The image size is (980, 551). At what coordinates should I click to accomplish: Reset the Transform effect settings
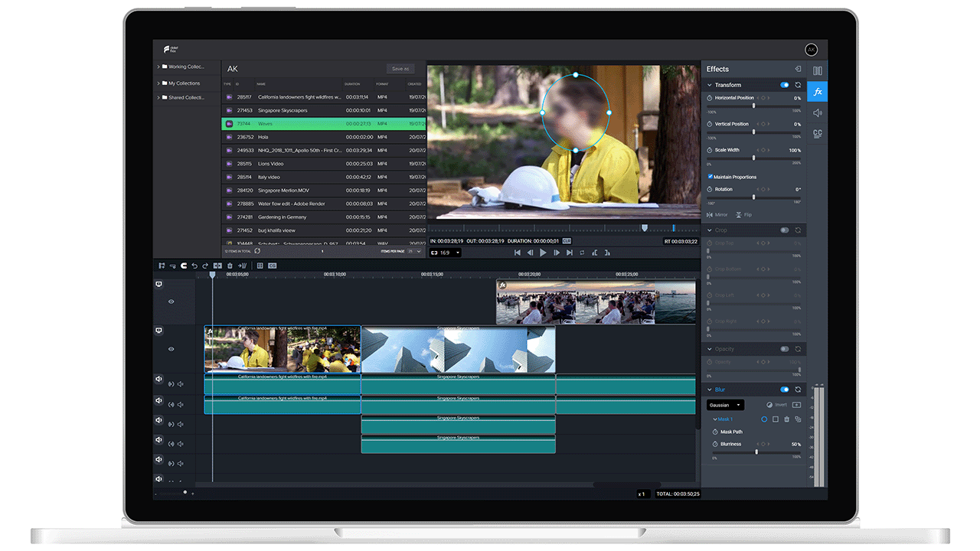(x=798, y=85)
